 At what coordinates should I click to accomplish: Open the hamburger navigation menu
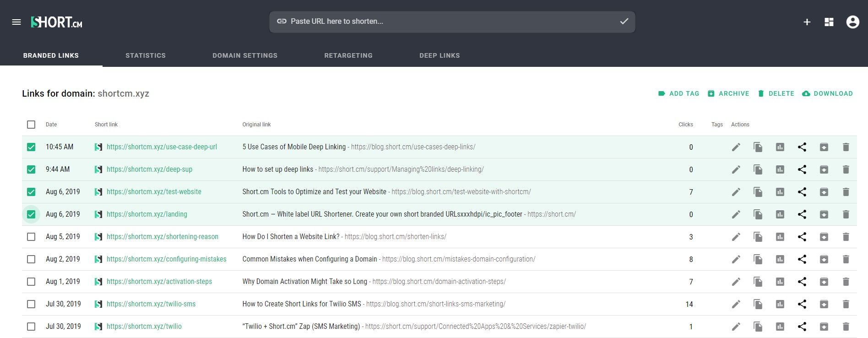pos(16,22)
